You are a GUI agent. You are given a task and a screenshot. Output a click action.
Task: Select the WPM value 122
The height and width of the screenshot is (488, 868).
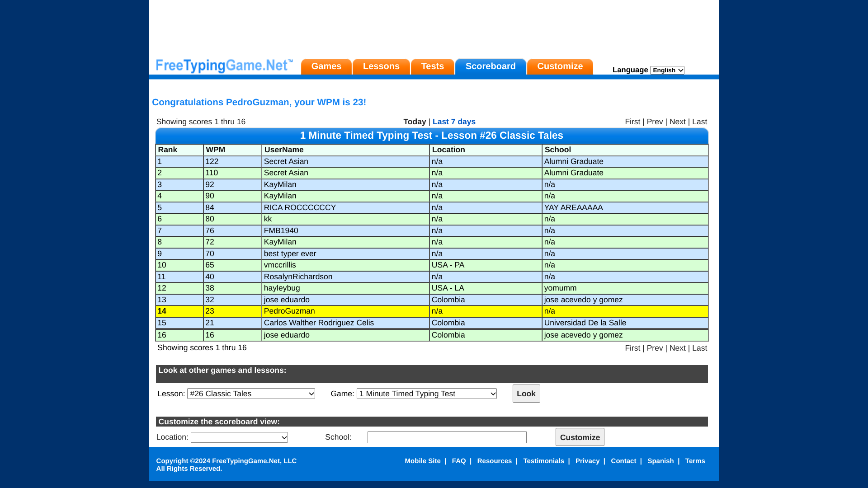[212, 162]
